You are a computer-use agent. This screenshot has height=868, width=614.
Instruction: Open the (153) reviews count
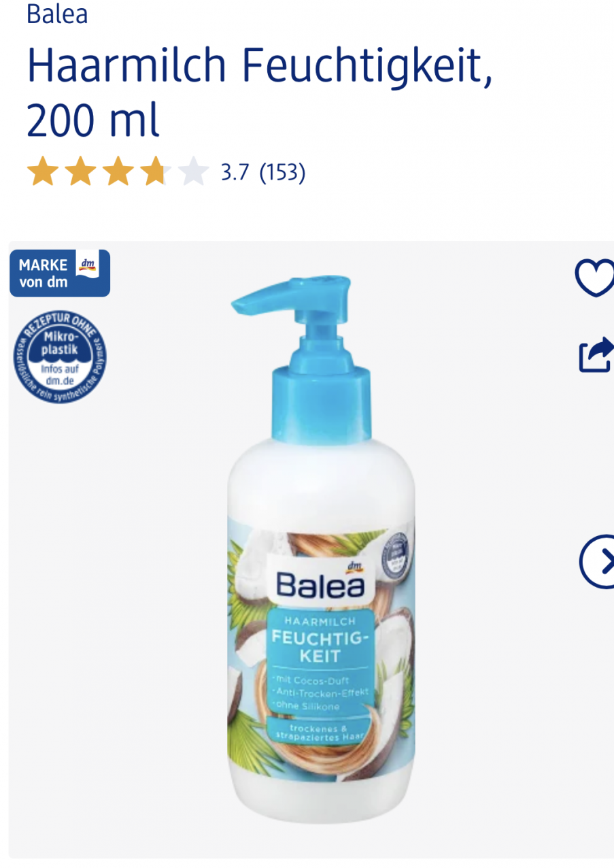pyautogui.click(x=282, y=172)
